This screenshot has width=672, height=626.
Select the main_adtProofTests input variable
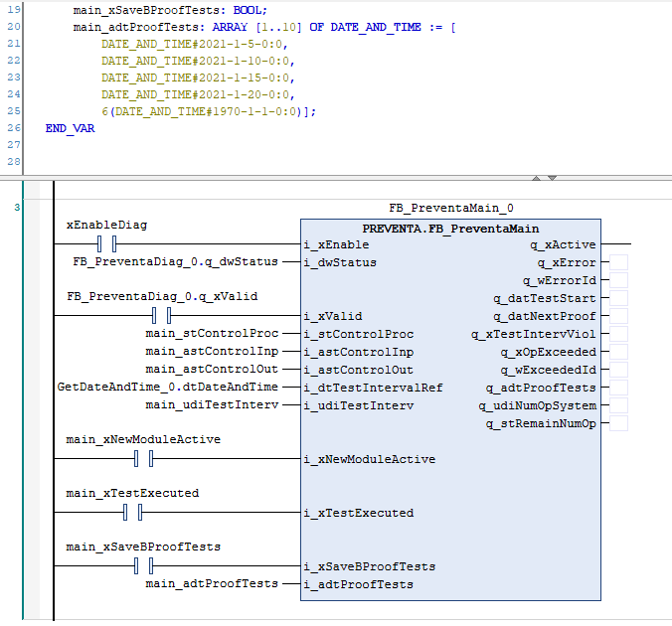212,583
